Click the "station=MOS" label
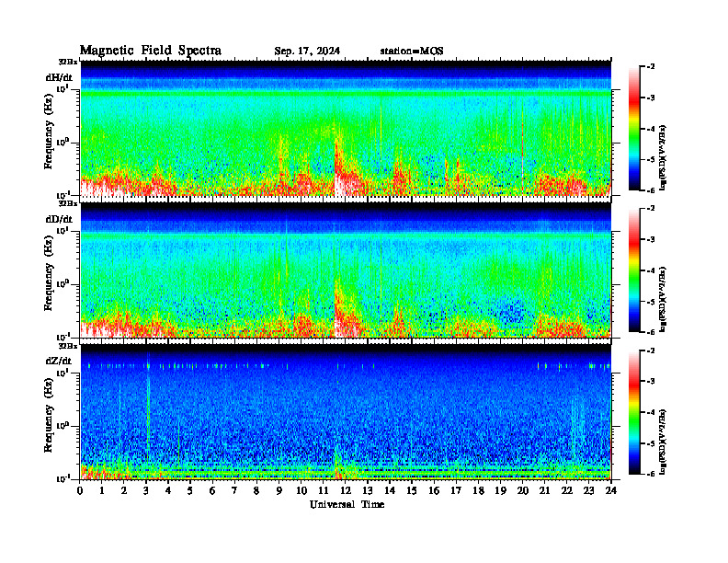728x563 pixels. 412,52
